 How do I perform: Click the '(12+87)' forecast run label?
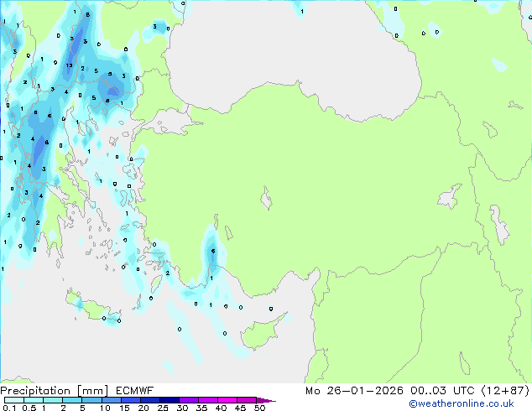505,391
